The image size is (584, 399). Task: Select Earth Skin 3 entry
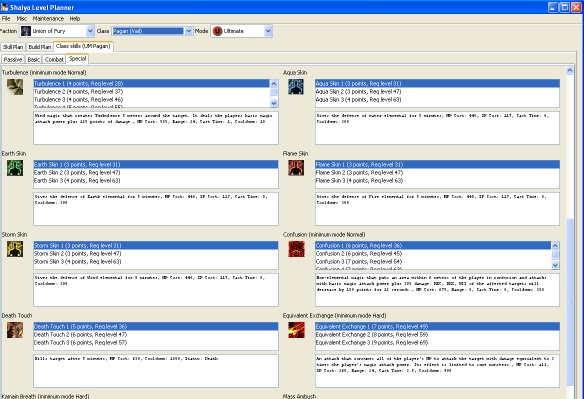pos(156,181)
